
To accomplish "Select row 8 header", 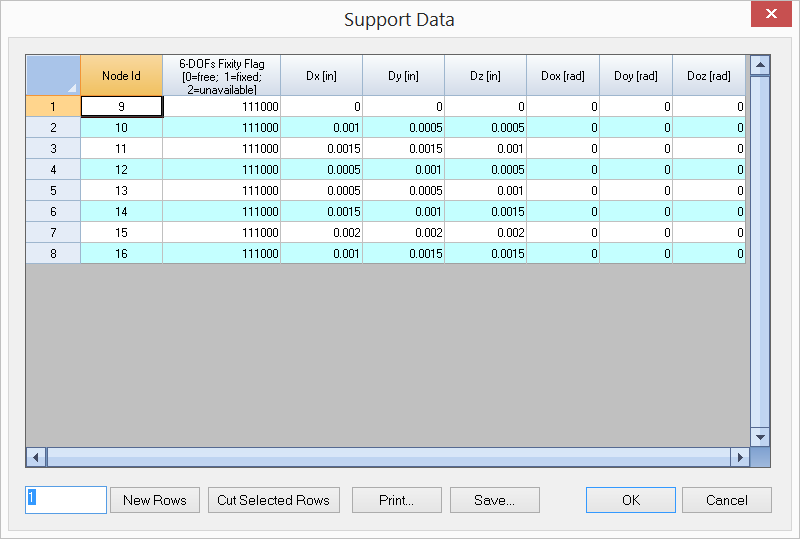I will (53, 253).
